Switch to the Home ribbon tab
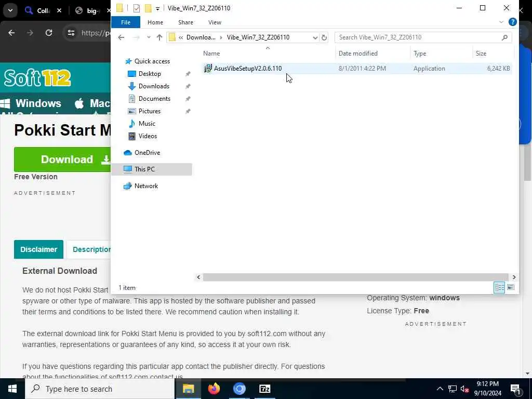The width and height of the screenshot is (532, 399). (x=155, y=22)
